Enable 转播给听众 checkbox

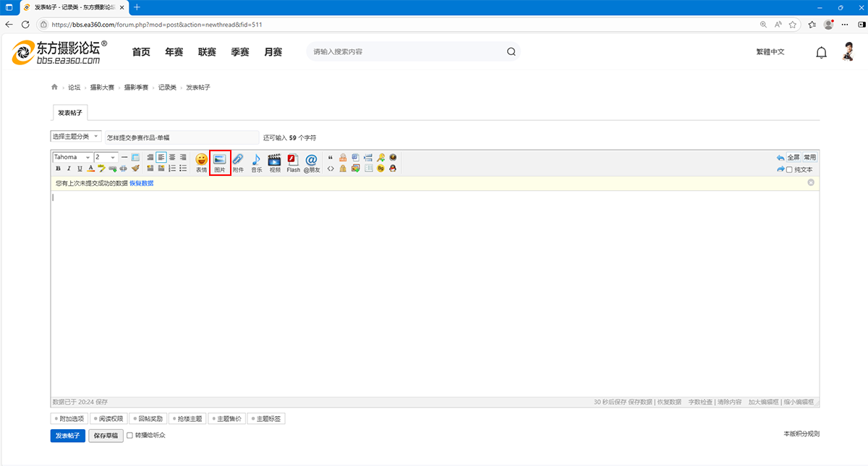129,436
